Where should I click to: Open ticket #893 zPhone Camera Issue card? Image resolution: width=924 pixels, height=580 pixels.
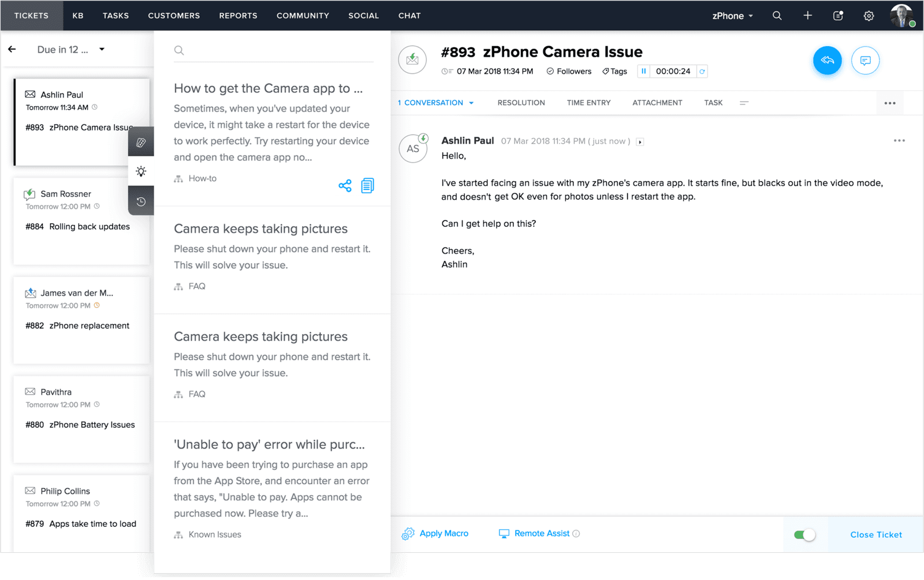click(81, 122)
